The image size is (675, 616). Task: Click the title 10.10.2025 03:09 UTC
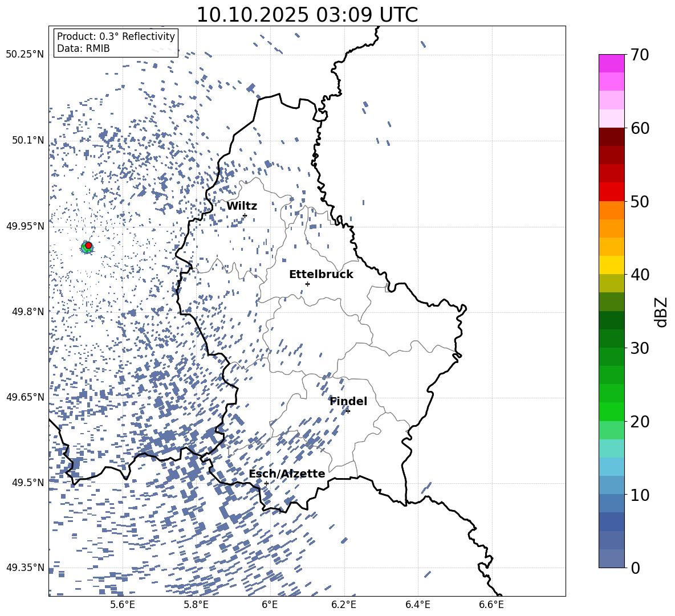tap(307, 15)
